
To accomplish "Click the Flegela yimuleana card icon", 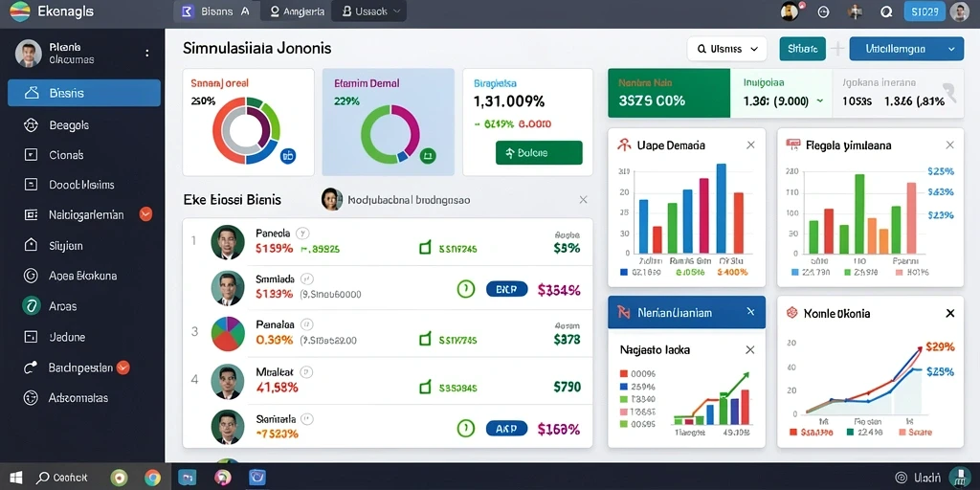I will click(x=793, y=145).
